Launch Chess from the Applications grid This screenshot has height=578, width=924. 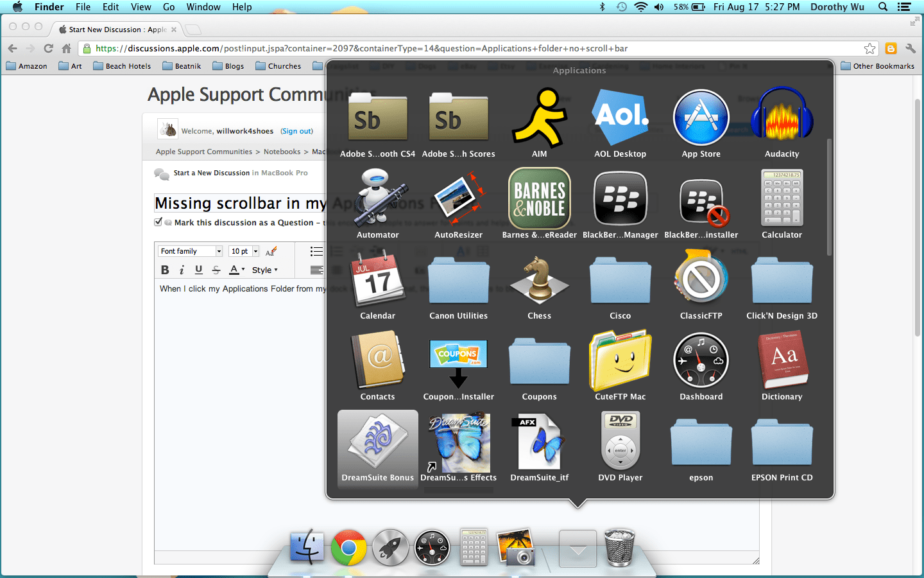coord(539,279)
